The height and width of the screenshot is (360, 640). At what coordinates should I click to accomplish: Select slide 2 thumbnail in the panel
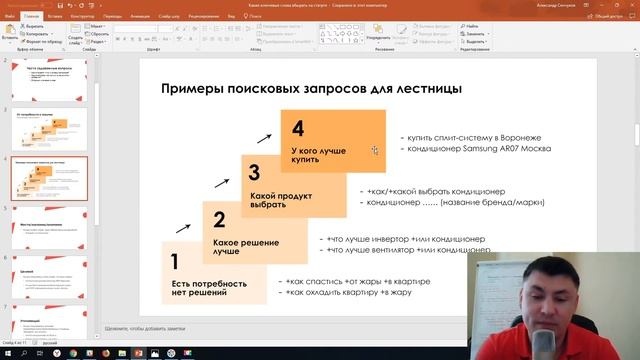click(49, 80)
